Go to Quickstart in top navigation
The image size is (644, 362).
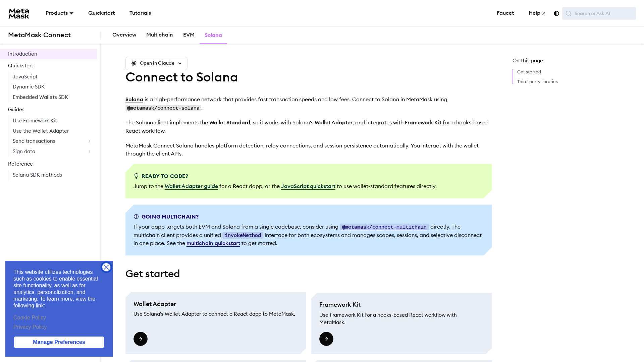pos(101,13)
